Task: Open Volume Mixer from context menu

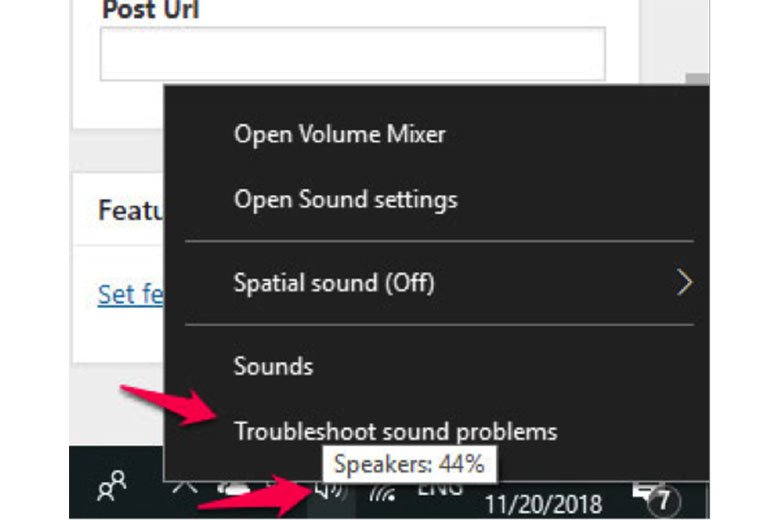Action: coord(339,134)
